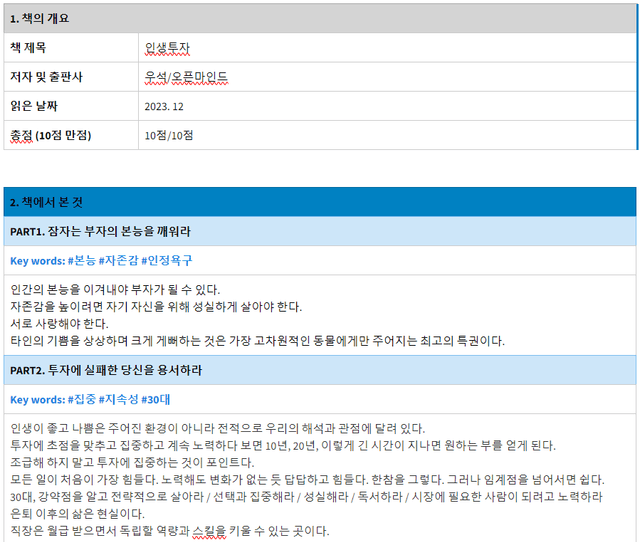Viewport: 640px width, 542px height.
Task: Click the line starting '직장은 월급 받으면서'
Action: pos(169,531)
